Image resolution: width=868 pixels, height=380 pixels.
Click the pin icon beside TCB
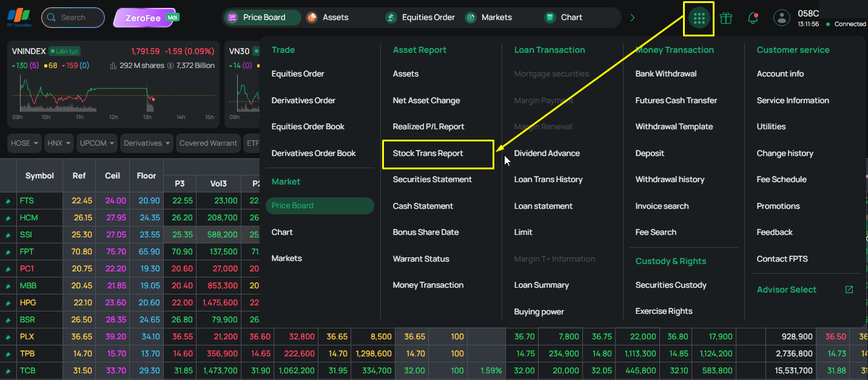tap(8, 371)
